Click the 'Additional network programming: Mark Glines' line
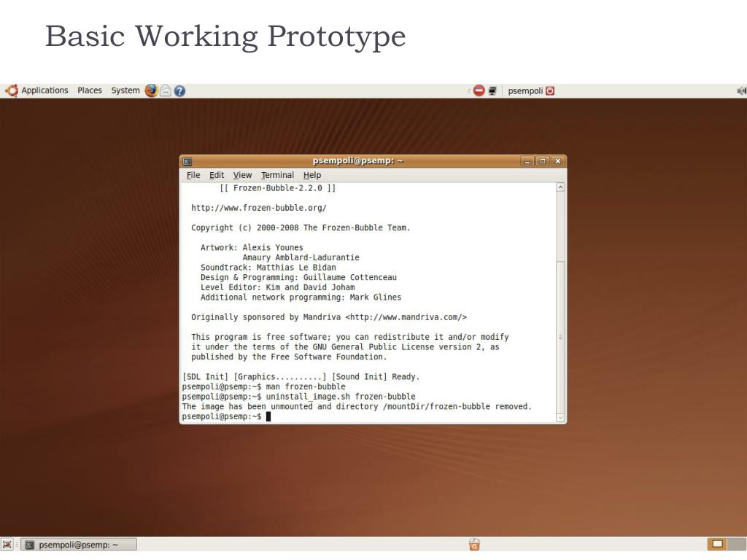The width and height of the screenshot is (747, 560). point(301,297)
